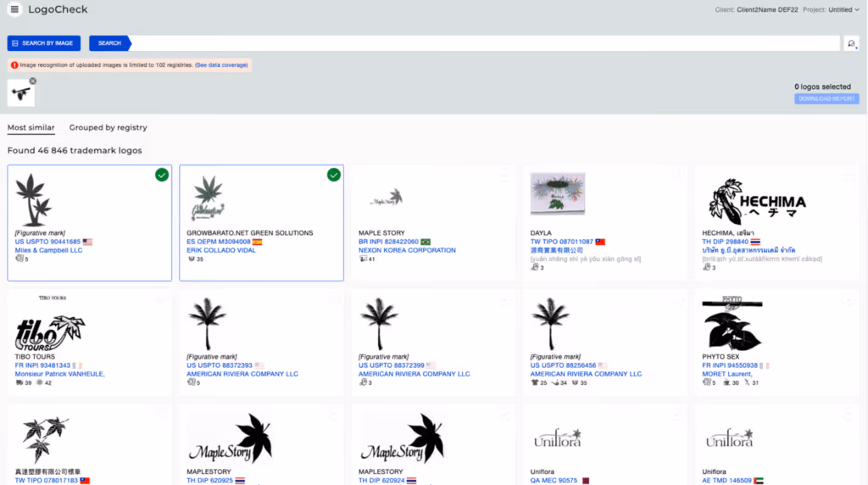Open the US USPTO 90441685 link
The height and width of the screenshot is (485, 868).
tap(47, 242)
